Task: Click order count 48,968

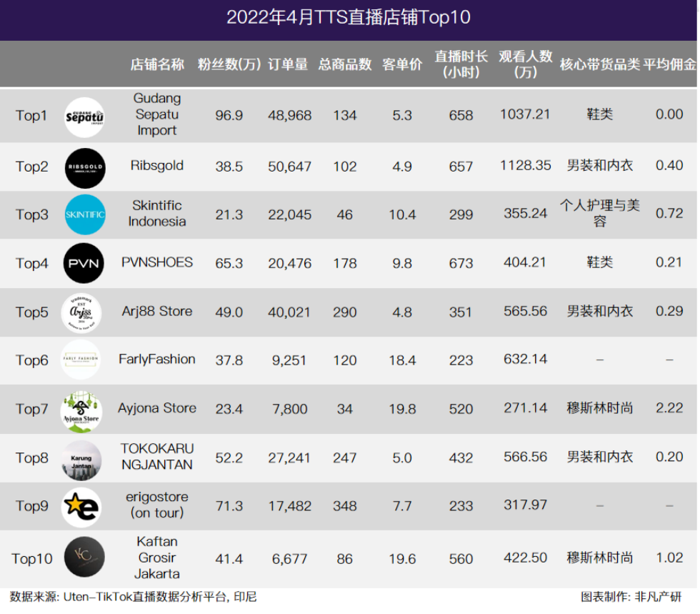Action: click(x=290, y=116)
